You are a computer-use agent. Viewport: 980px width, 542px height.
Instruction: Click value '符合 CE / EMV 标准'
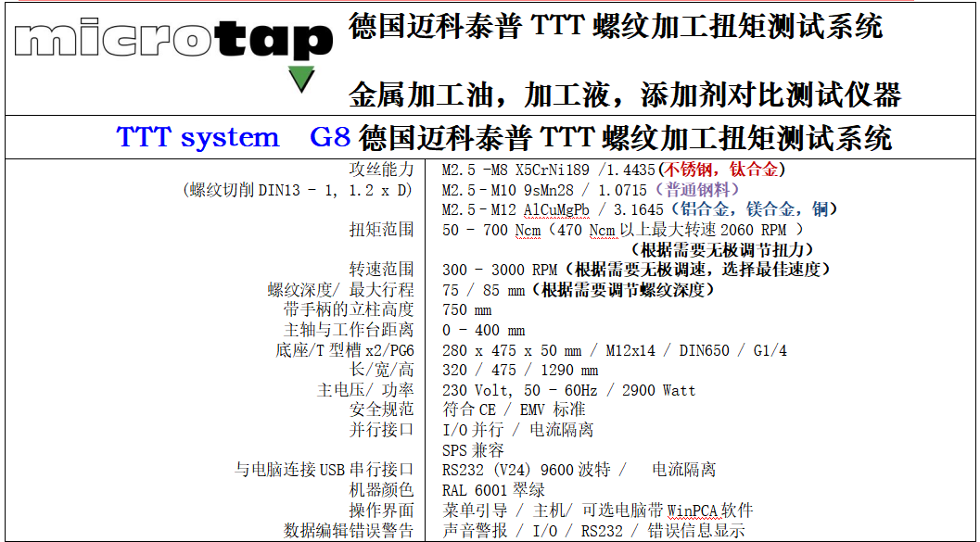[514, 410]
